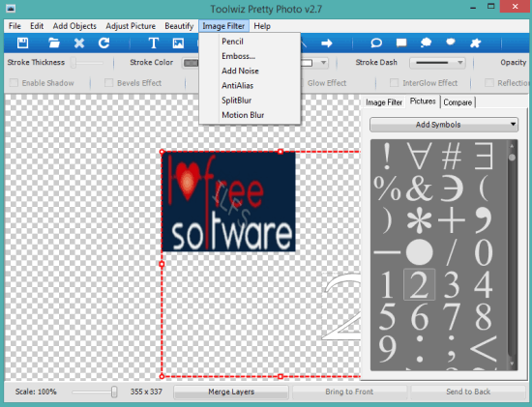Insert the plus + symbol
532x407 pixels.
pyautogui.click(x=452, y=220)
